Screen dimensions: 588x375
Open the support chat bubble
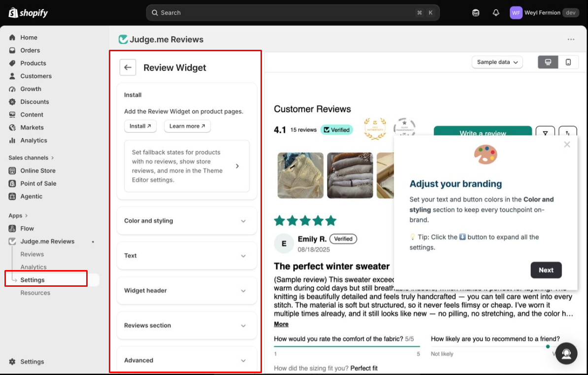(x=566, y=353)
